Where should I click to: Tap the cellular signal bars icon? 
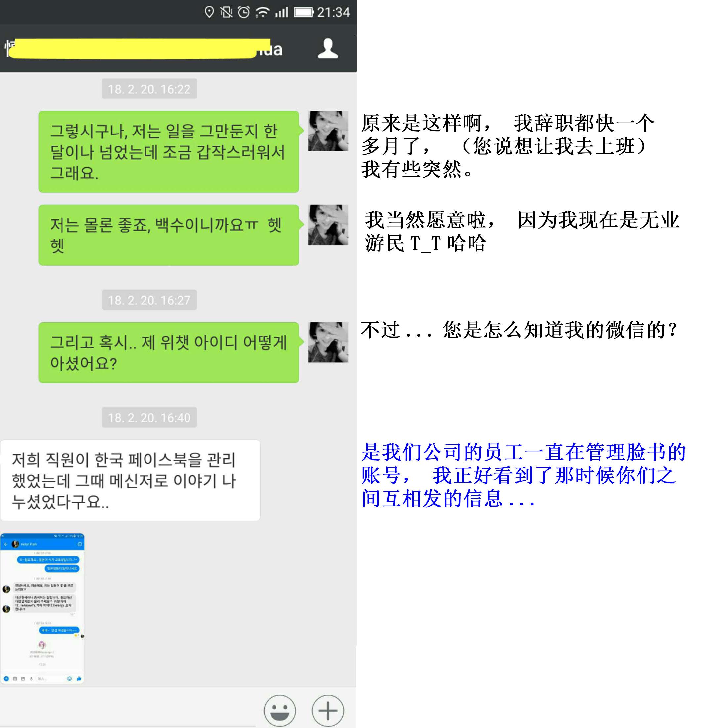[282, 13]
